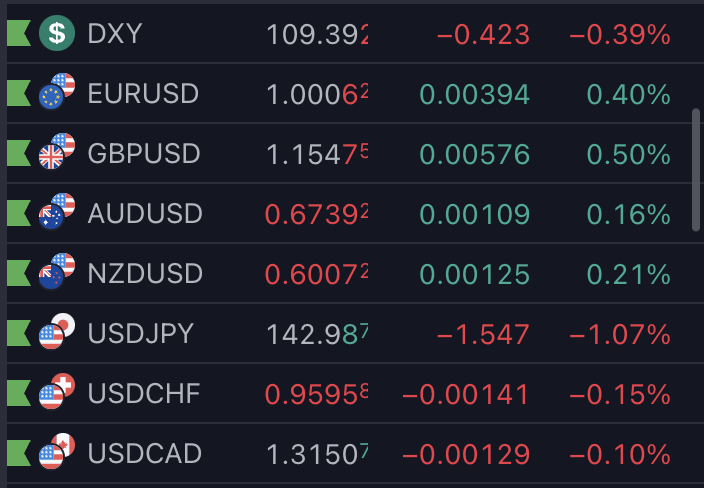Click the AUDUSD change value 0.00109
Image resolution: width=704 pixels, height=488 pixels.
[x=475, y=214]
